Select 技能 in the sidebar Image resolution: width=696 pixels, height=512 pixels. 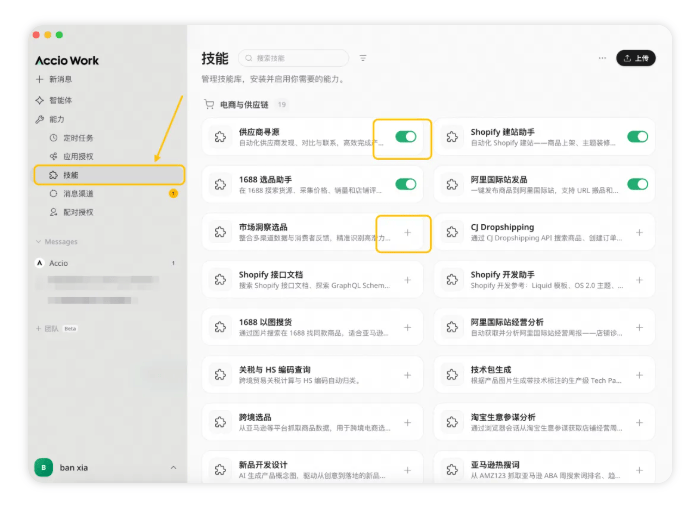click(x=109, y=175)
